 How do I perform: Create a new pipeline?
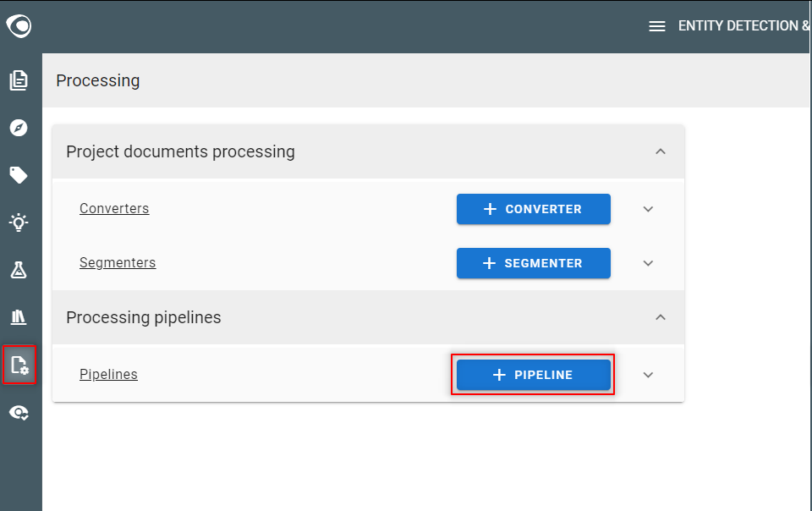coord(534,375)
